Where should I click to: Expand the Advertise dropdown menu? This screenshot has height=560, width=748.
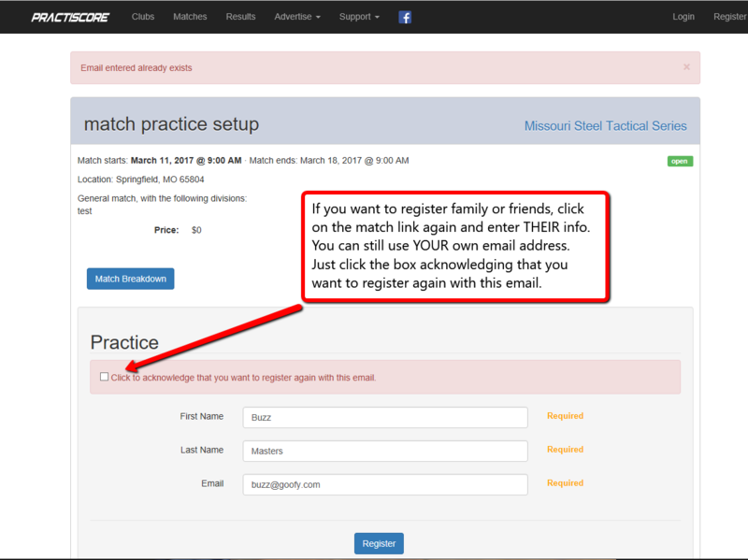(x=297, y=17)
